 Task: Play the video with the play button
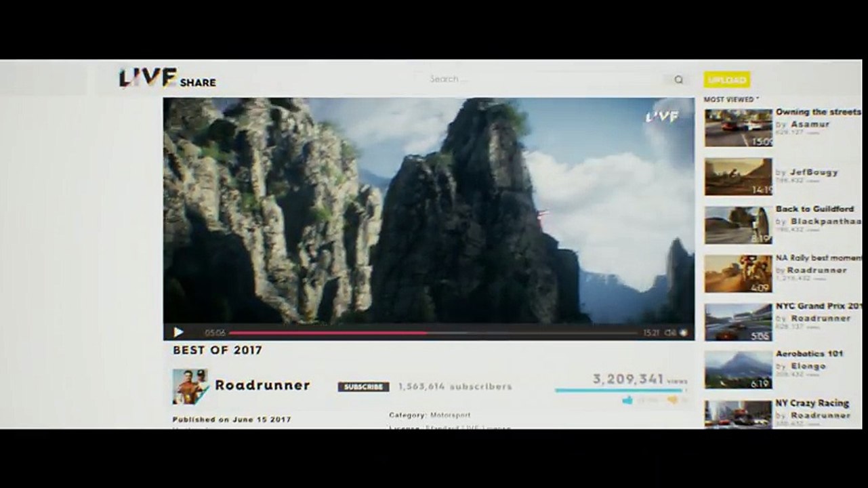tap(178, 332)
